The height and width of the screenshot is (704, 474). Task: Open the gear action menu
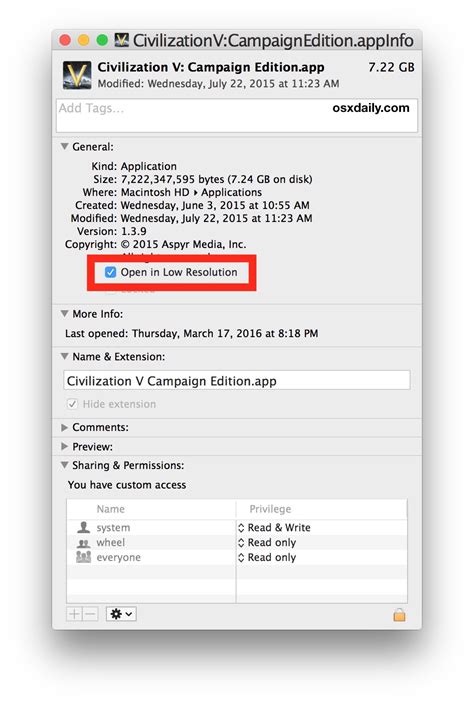coord(121,614)
